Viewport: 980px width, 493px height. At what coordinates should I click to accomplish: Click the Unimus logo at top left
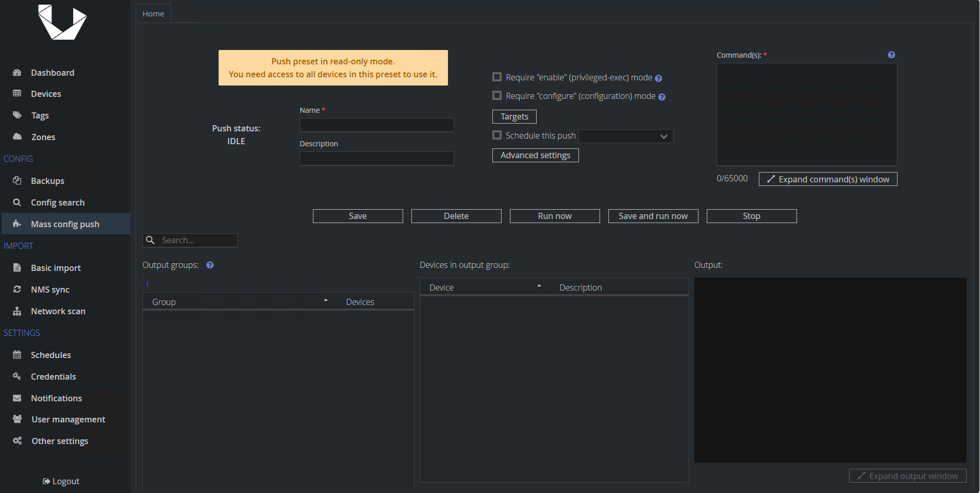click(x=62, y=22)
